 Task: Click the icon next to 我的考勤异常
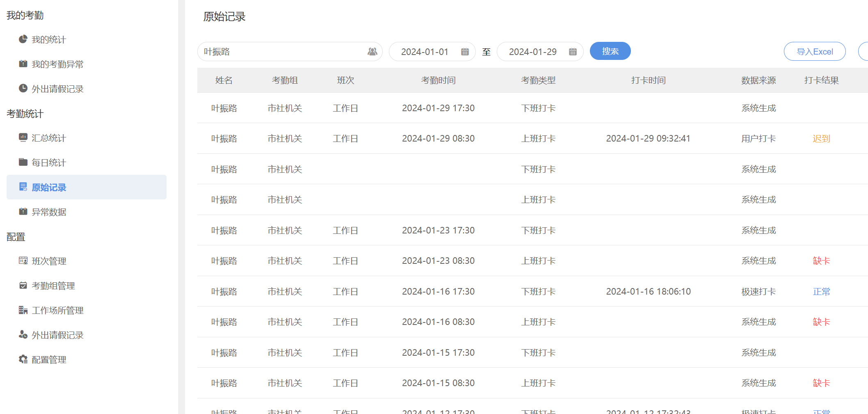point(23,64)
